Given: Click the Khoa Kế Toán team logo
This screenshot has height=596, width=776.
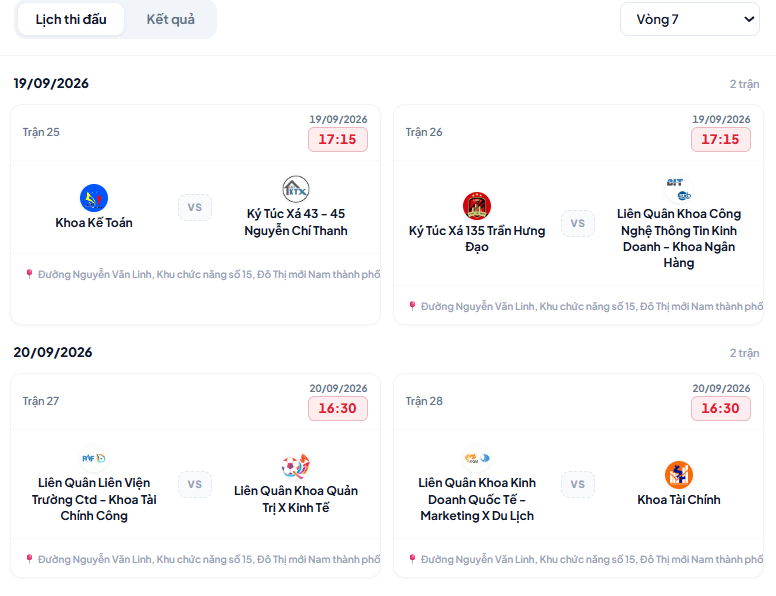Looking at the screenshot, I should [x=94, y=198].
